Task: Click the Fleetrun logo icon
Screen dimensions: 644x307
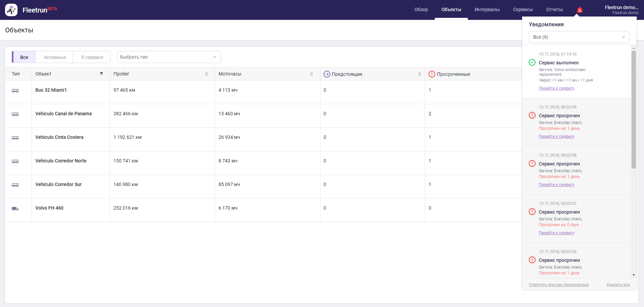Action: pyautogui.click(x=11, y=10)
